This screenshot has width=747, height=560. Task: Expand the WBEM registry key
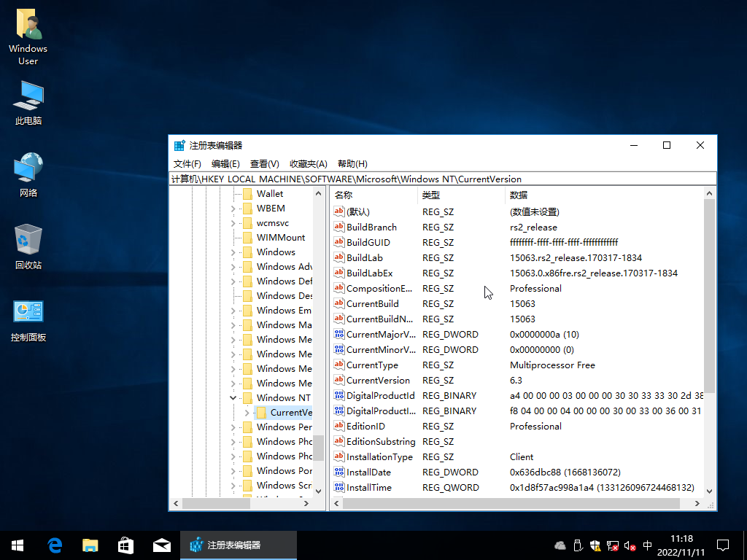(233, 209)
